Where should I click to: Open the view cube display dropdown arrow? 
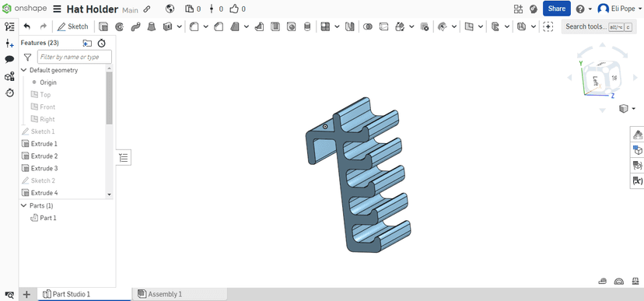(x=634, y=109)
